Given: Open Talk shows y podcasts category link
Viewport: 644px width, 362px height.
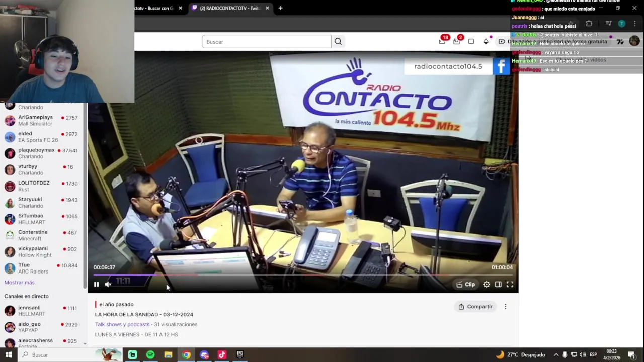Looking at the screenshot, I should tap(122, 325).
